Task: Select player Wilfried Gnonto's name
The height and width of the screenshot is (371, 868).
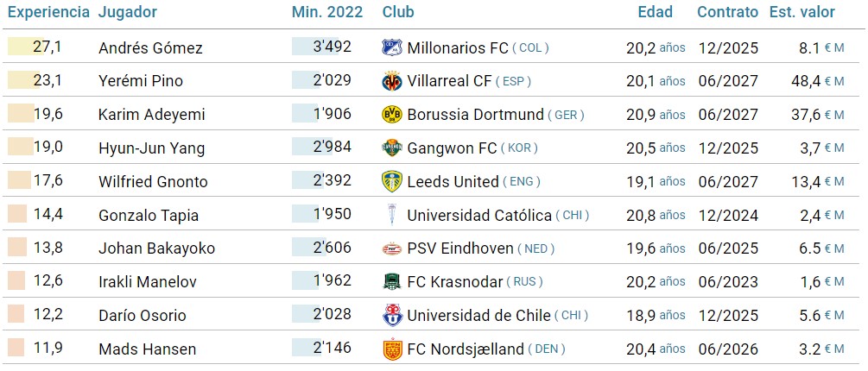Action: [x=153, y=182]
